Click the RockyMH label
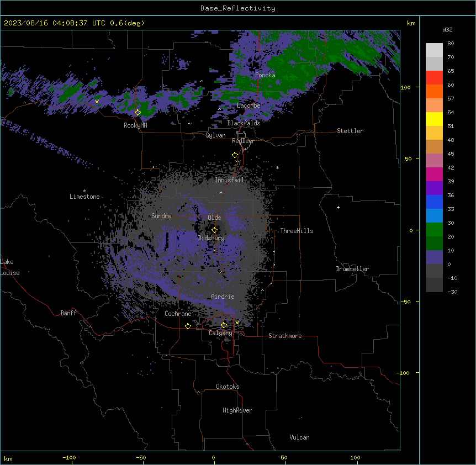 (135, 125)
